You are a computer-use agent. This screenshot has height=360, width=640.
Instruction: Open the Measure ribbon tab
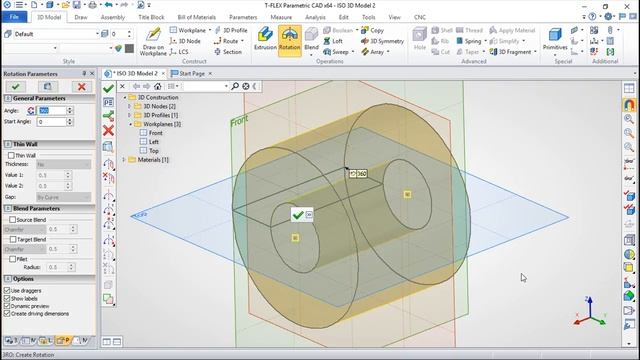click(281, 17)
